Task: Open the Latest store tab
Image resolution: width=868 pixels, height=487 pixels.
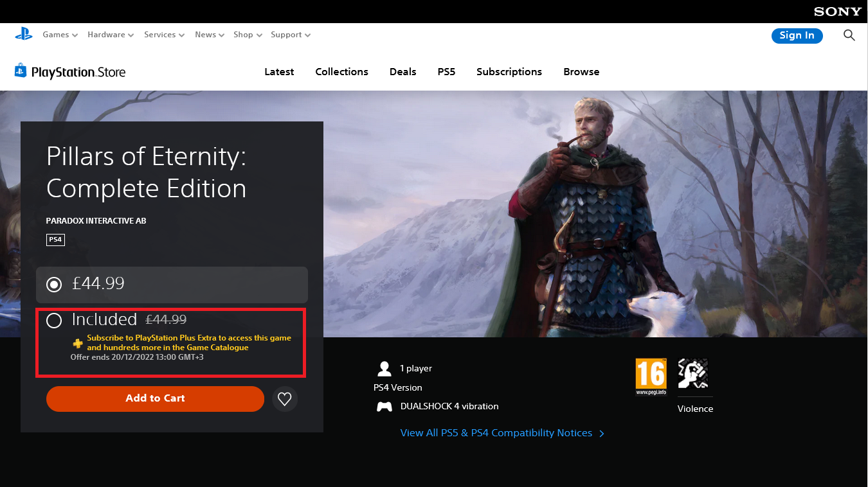Action: click(279, 72)
